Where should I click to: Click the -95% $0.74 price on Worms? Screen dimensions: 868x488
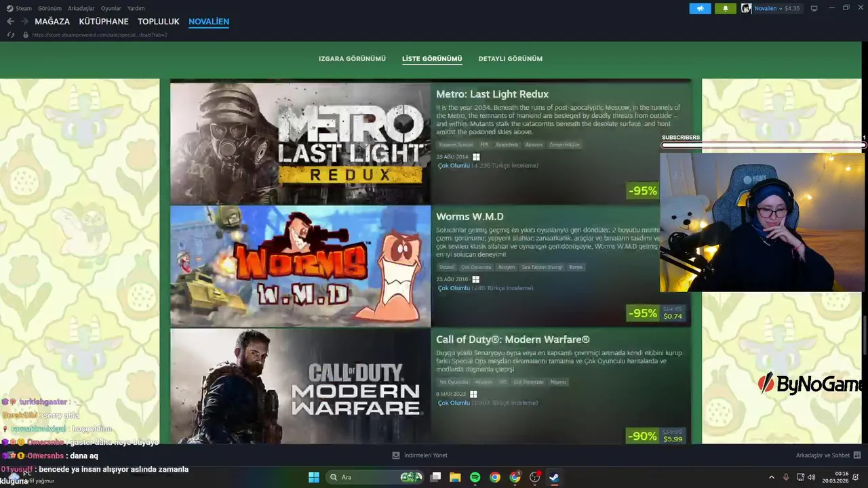[656, 313]
